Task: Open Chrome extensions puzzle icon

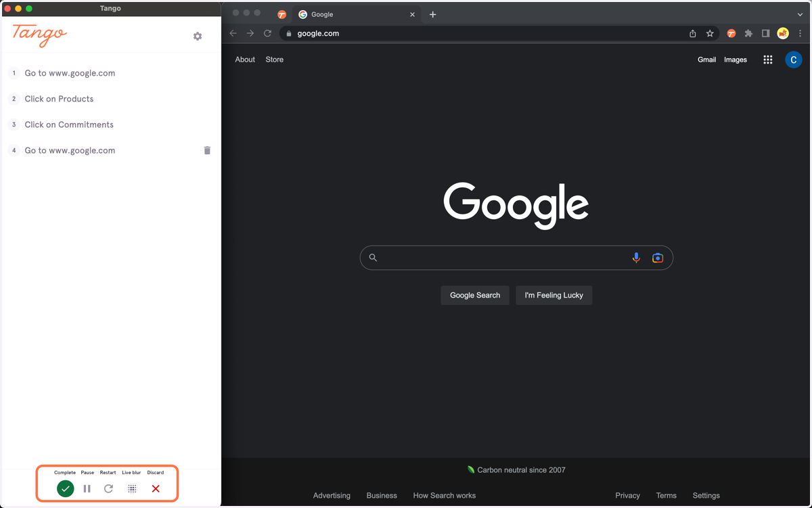Action: coord(748,33)
